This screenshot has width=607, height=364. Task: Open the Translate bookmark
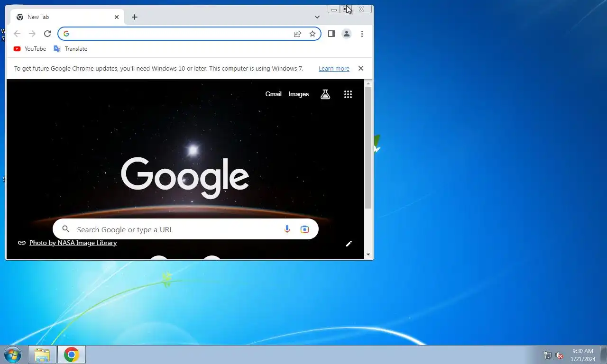pyautogui.click(x=71, y=49)
